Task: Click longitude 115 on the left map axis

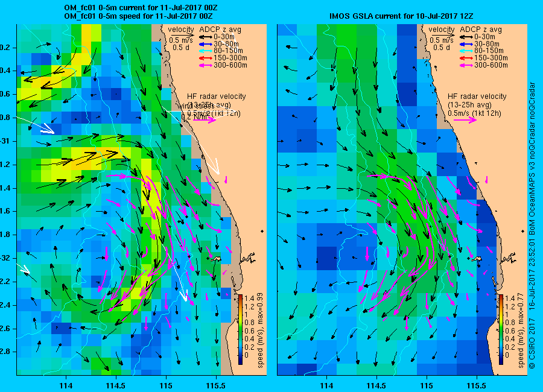Action: coord(166,385)
